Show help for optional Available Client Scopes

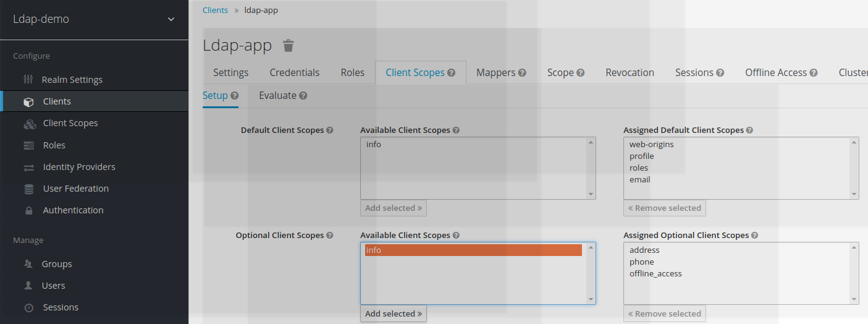[456, 236]
